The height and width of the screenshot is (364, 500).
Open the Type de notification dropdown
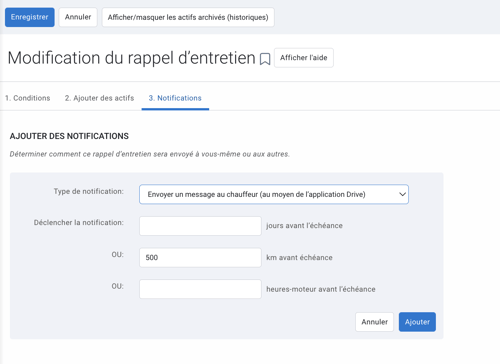(x=274, y=194)
